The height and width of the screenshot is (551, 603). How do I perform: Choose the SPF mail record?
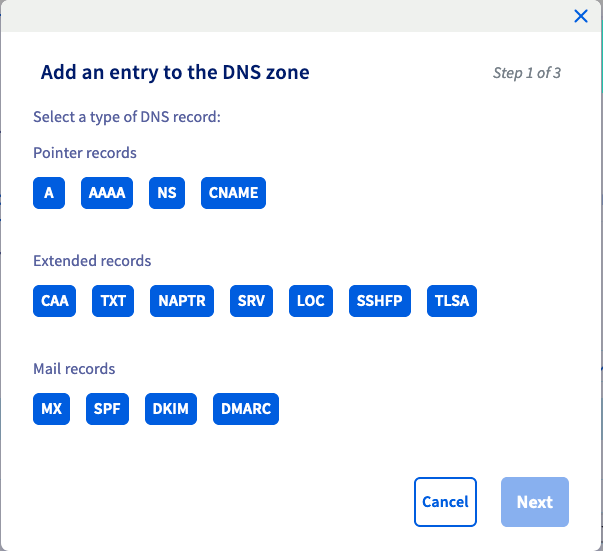(107, 409)
